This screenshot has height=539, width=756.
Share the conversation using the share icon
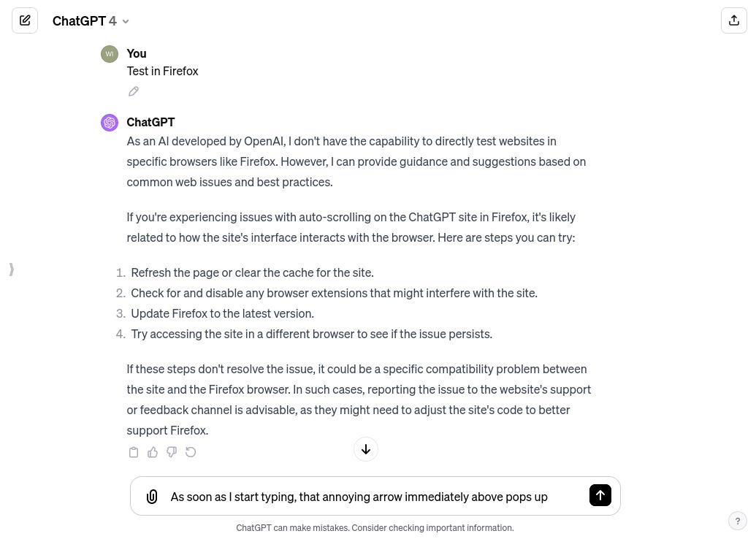tap(734, 20)
